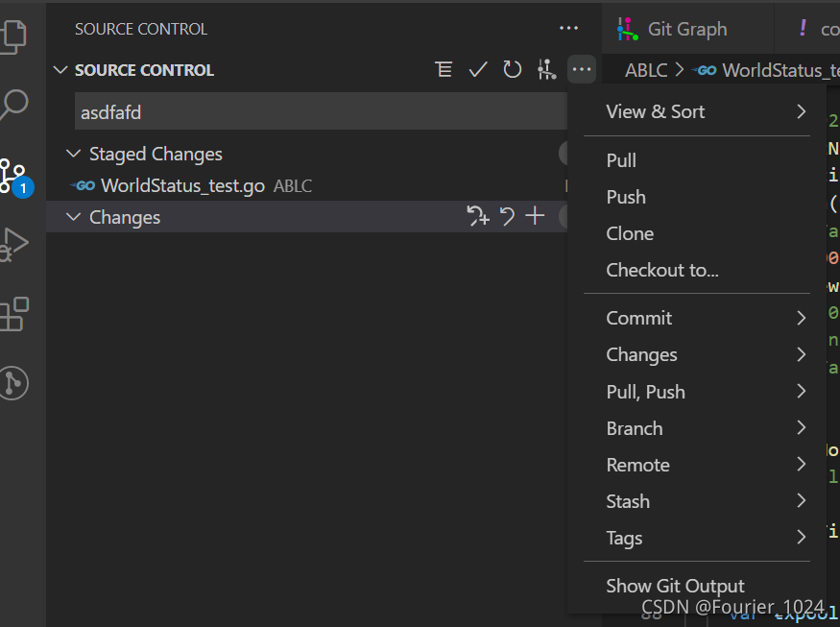840x627 pixels.
Task: Select Pull from the menu
Action: pyautogui.click(x=622, y=160)
